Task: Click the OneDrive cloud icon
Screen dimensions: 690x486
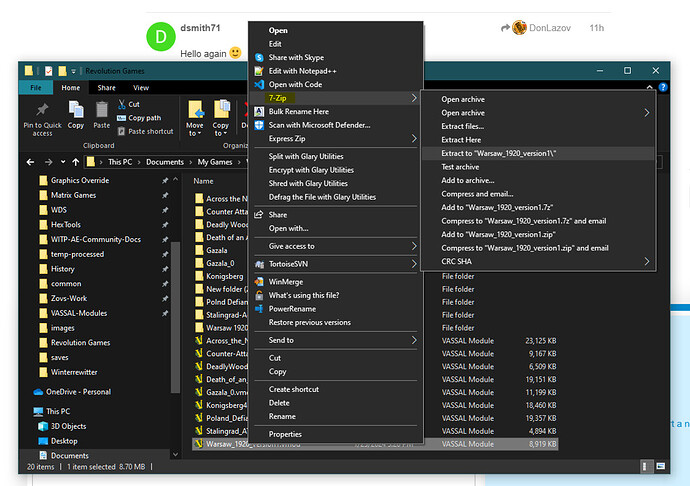Action: coord(38,392)
